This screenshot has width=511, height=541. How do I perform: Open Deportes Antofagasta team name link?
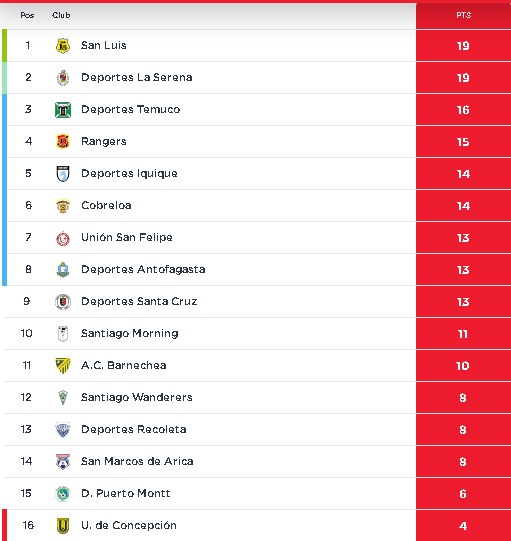coord(143,269)
